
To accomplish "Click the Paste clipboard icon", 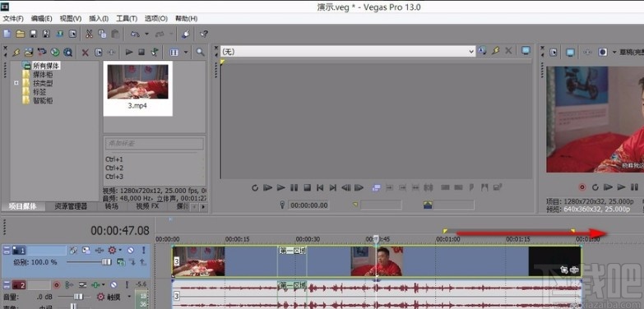I will pyautogui.click(x=115, y=34).
